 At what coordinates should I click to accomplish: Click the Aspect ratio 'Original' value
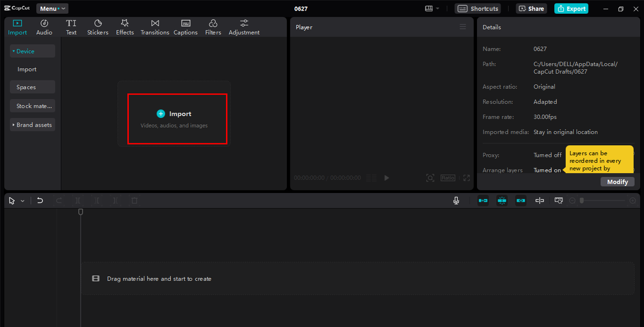[544, 87]
